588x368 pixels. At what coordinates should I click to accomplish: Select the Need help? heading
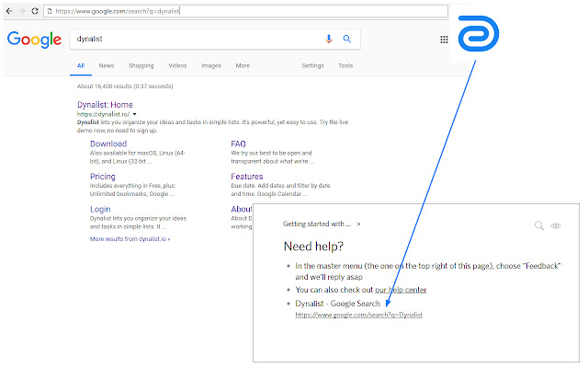[313, 247]
